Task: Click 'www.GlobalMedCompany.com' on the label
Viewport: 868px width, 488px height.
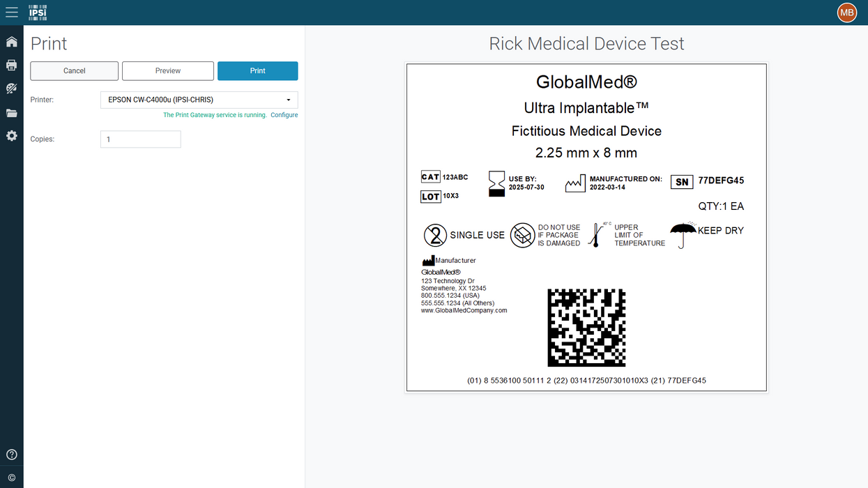Action: pos(464,311)
